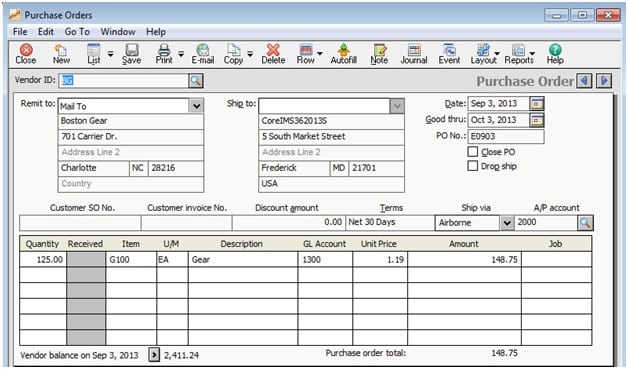Image resolution: width=628 pixels, height=369 pixels.
Task: Create a new purchase order with New
Action: 61,54
